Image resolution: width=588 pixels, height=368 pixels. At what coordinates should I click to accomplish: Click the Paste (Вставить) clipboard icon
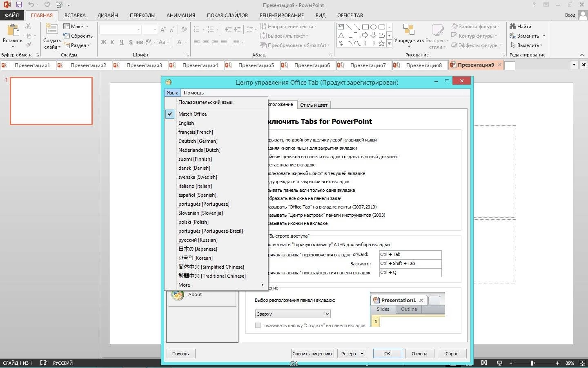click(x=13, y=31)
